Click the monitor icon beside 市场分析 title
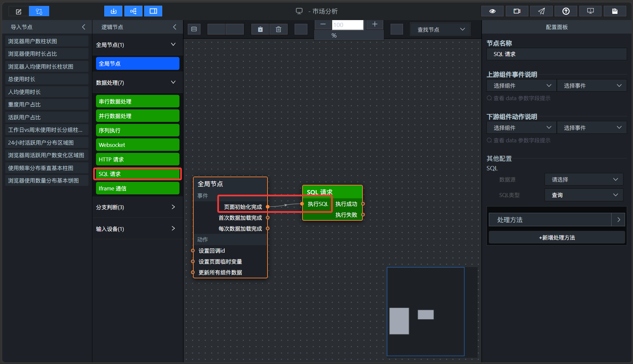Viewport: 633px width, 364px height. click(299, 11)
